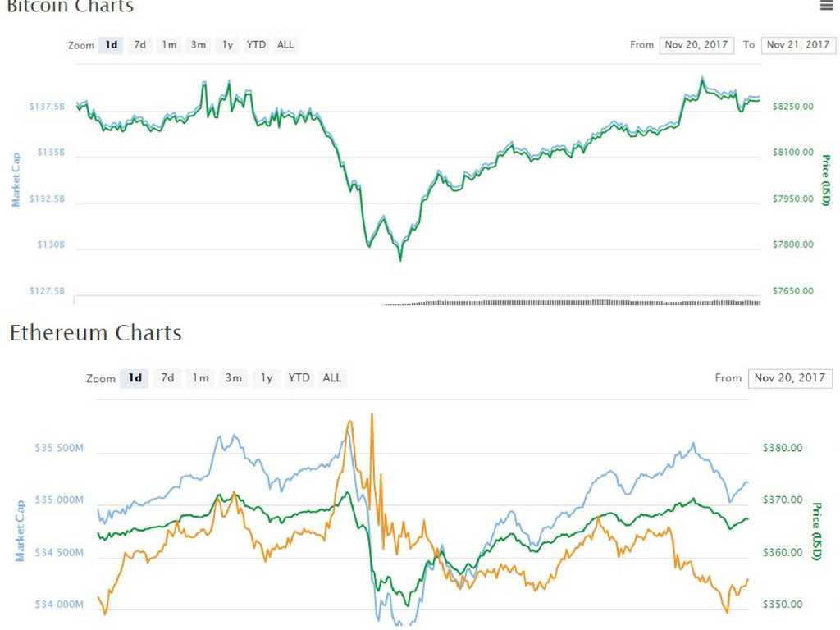Click the Bitcoin price low point

[400, 259]
